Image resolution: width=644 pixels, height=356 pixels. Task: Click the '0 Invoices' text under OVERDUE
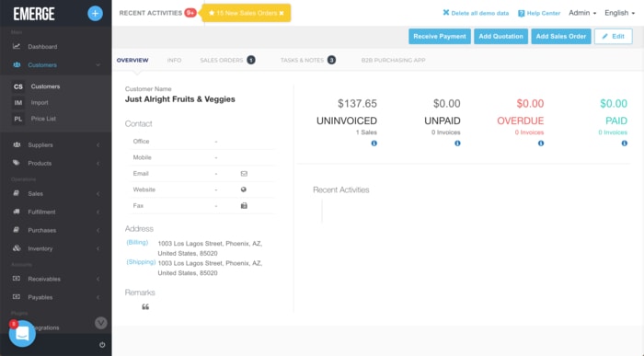point(529,132)
